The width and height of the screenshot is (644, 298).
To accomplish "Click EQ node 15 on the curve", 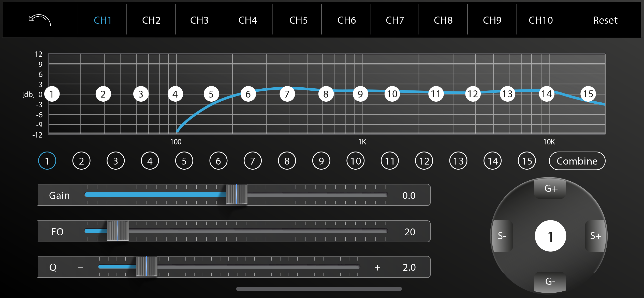I will 588,94.
